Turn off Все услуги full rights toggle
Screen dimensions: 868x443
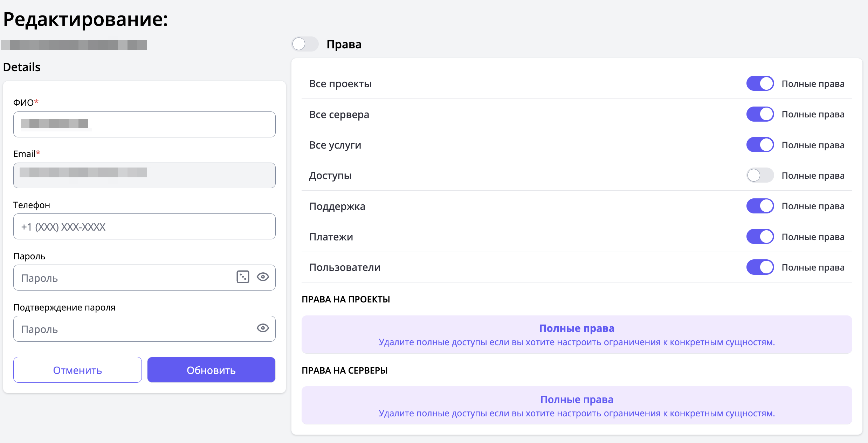pos(760,145)
